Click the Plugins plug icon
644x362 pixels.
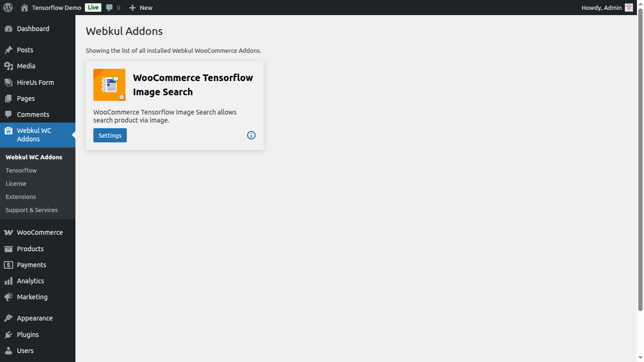click(8, 334)
